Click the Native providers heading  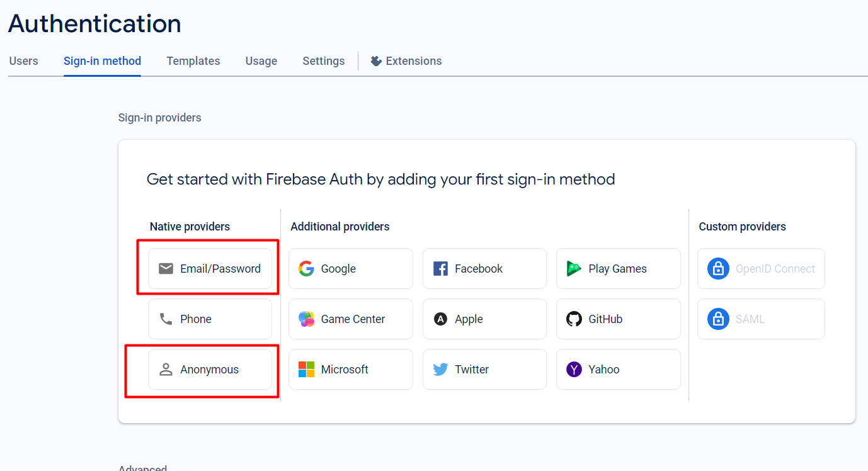[190, 227]
